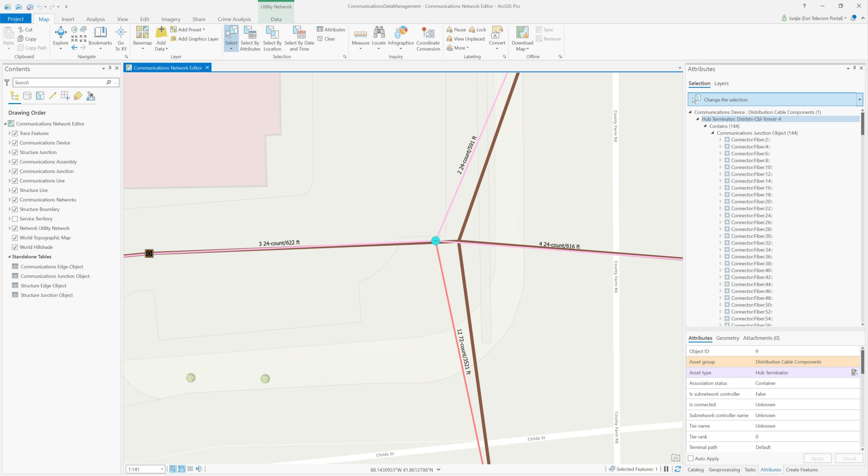Image resolution: width=868 pixels, height=476 pixels.
Task: Switch to List By Data Source view
Action: (x=27, y=96)
